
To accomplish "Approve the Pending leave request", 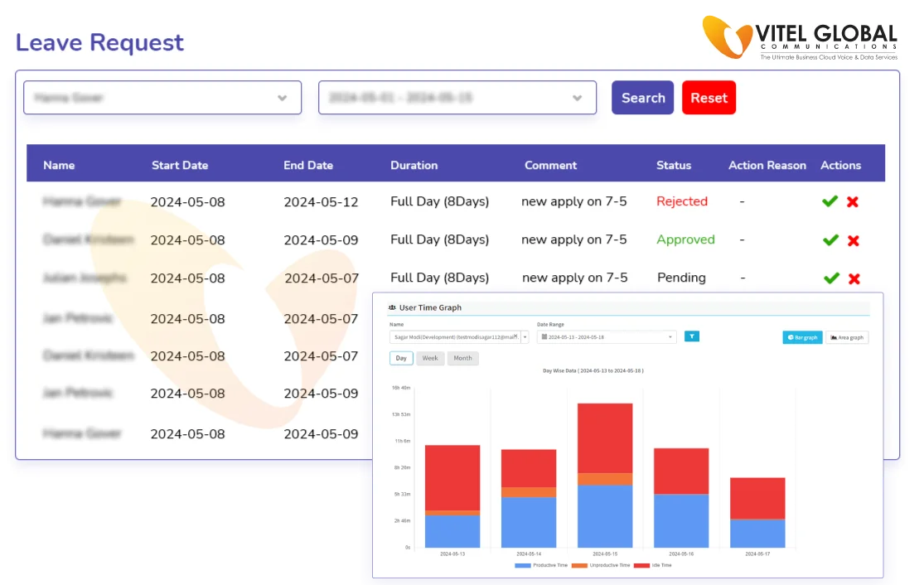I will (830, 278).
